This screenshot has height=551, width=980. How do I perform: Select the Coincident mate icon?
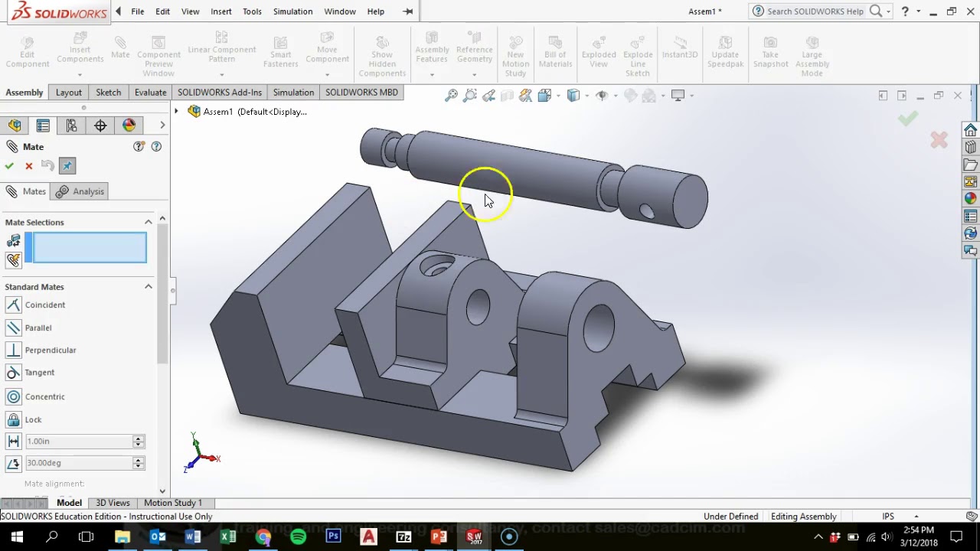point(13,305)
